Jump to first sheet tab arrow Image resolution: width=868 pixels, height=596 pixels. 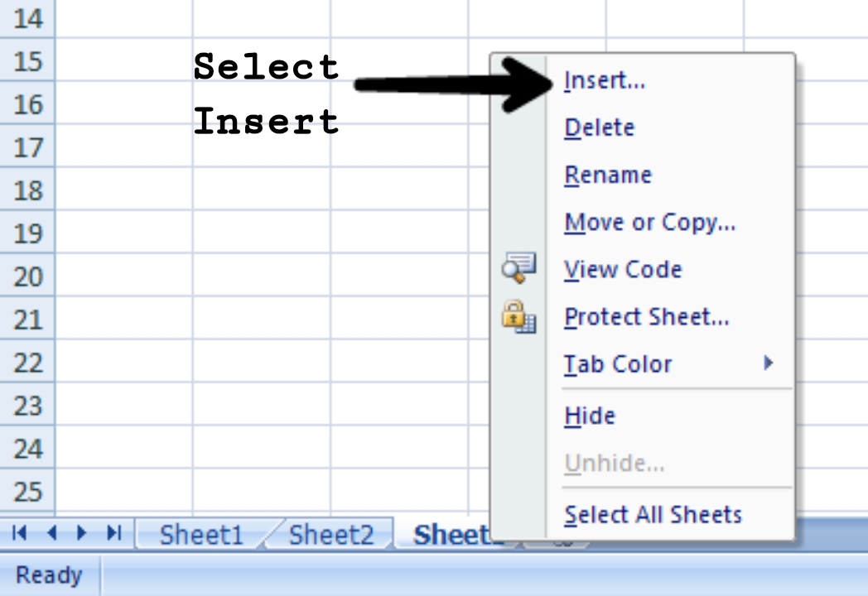click(x=18, y=534)
